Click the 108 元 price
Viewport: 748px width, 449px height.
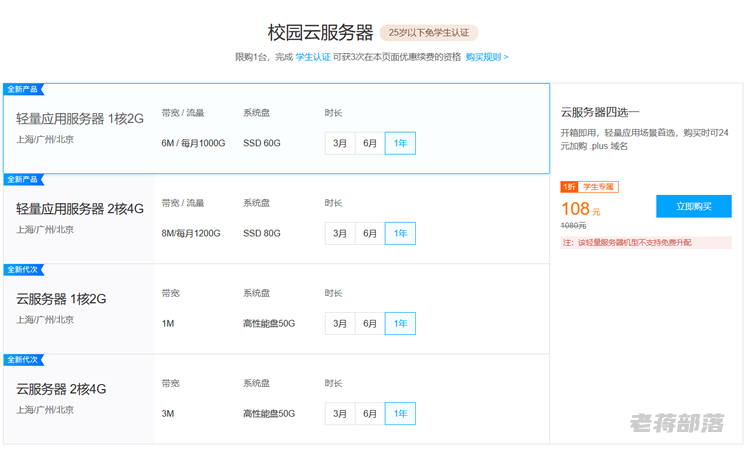(x=581, y=209)
